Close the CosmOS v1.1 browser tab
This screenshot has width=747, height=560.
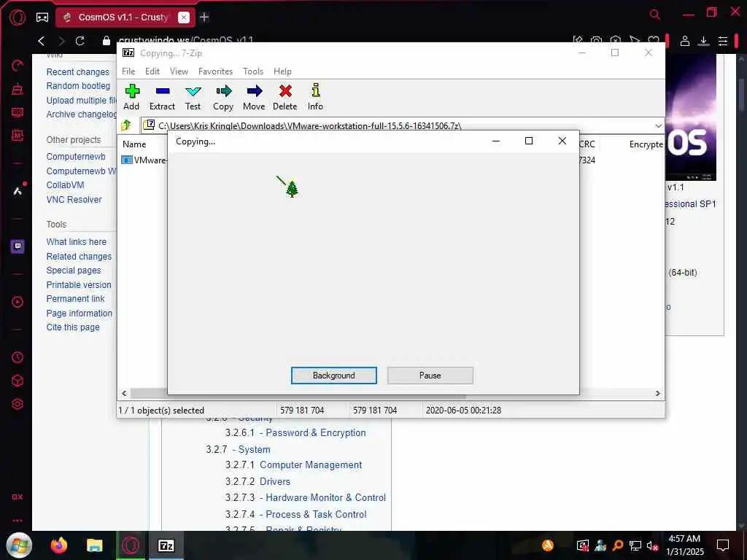pyautogui.click(x=183, y=17)
